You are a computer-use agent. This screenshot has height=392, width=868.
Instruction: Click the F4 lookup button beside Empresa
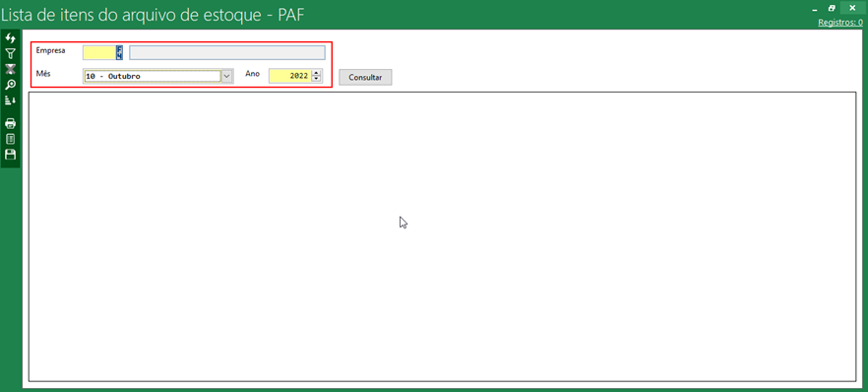pyautogui.click(x=119, y=52)
